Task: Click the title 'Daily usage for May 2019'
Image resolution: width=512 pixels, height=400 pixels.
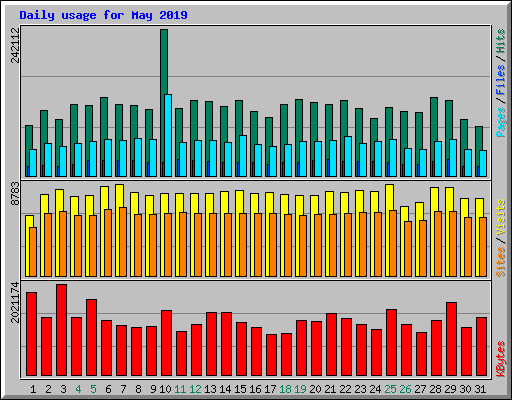Action: 103,15
